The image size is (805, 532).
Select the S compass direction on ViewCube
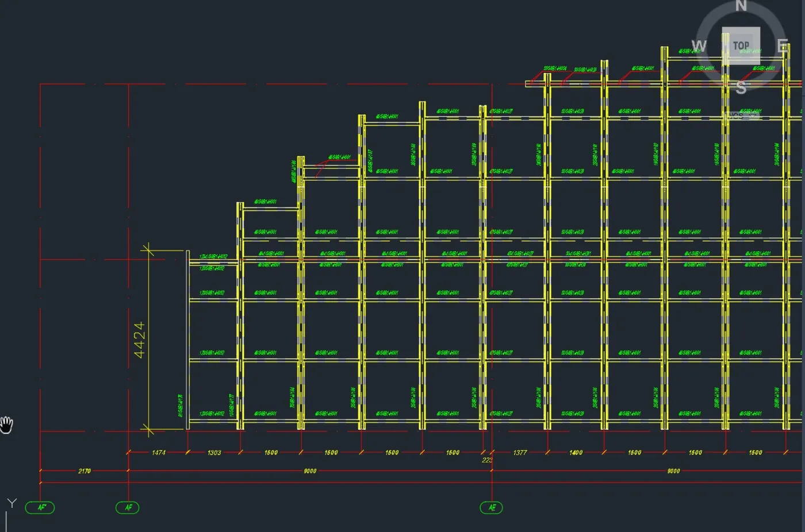[741, 88]
